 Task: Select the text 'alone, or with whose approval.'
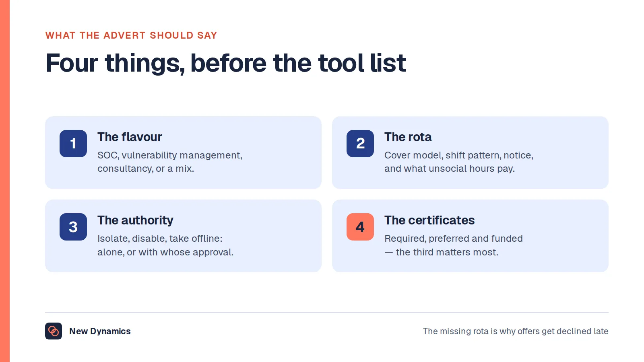point(165,252)
